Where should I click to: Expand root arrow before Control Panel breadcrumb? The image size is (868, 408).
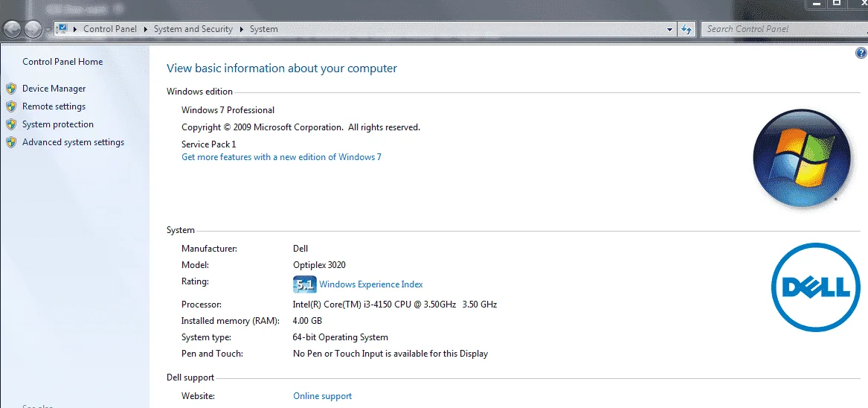pyautogui.click(x=74, y=29)
